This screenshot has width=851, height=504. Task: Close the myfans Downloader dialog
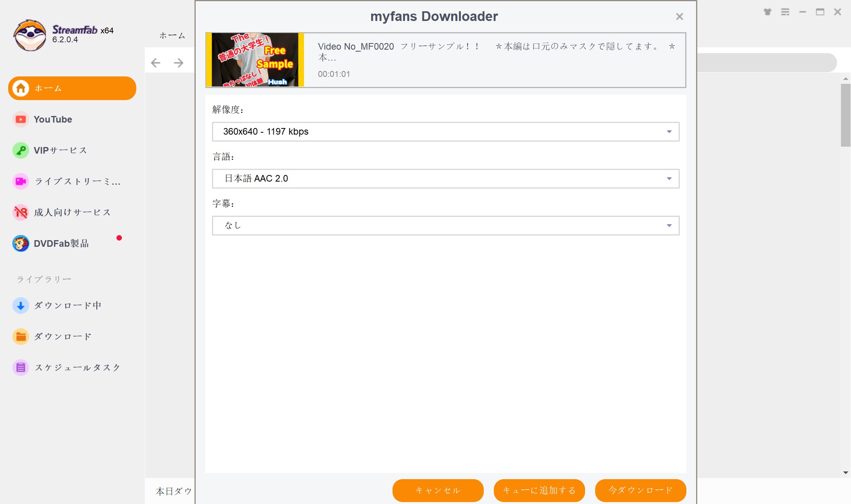tap(679, 16)
